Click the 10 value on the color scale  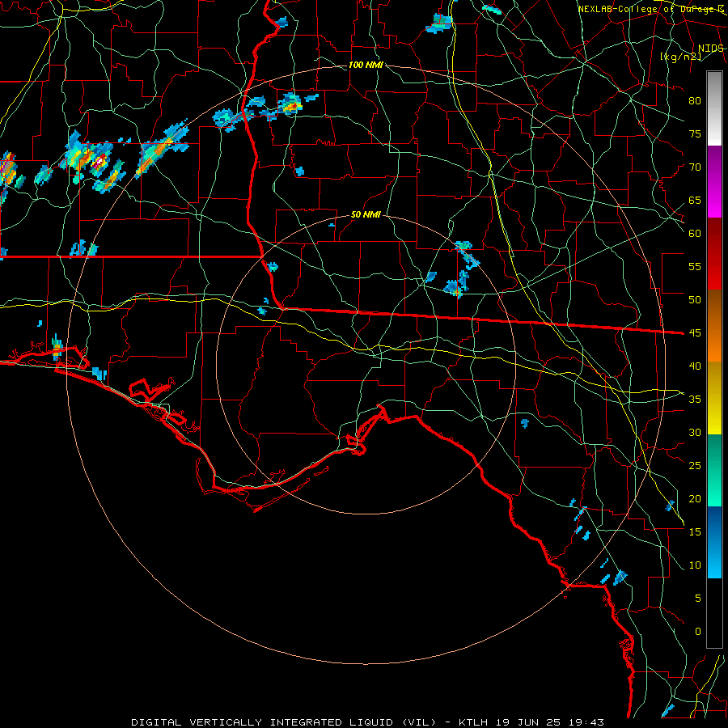pos(695,565)
